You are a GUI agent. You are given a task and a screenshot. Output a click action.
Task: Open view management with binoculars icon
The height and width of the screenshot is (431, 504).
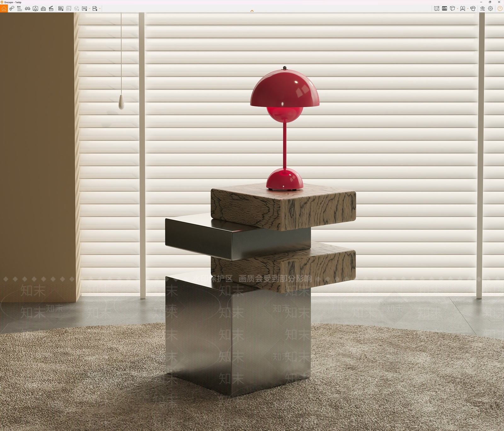(27, 9)
